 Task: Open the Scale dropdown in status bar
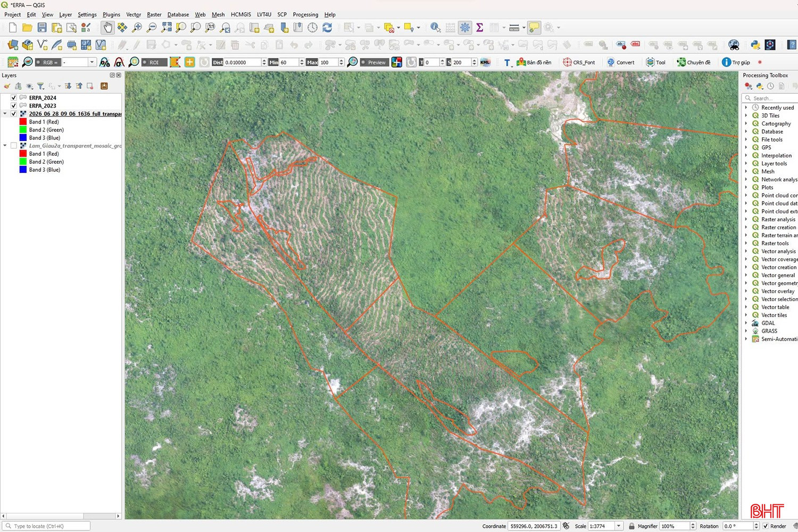pyautogui.click(x=619, y=526)
